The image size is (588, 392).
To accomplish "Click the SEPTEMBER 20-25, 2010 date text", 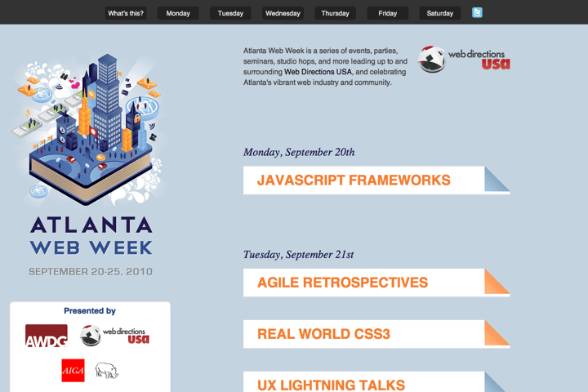I will 91,272.
